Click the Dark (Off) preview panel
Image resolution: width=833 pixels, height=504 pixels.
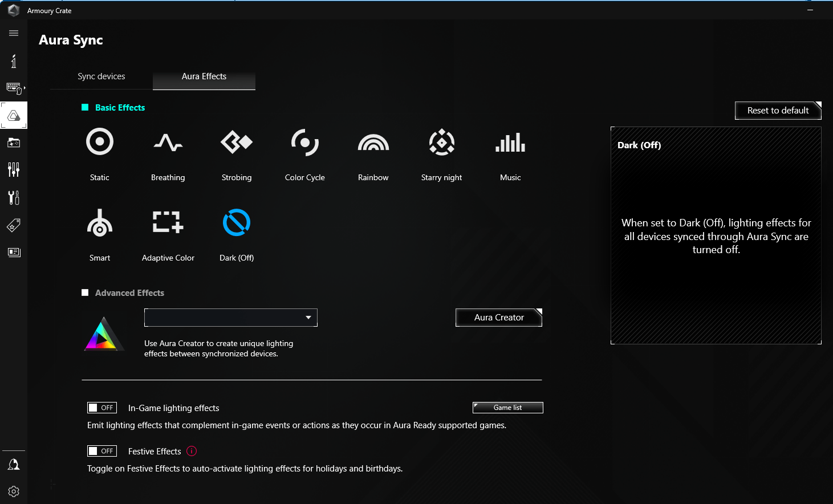[x=716, y=235]
